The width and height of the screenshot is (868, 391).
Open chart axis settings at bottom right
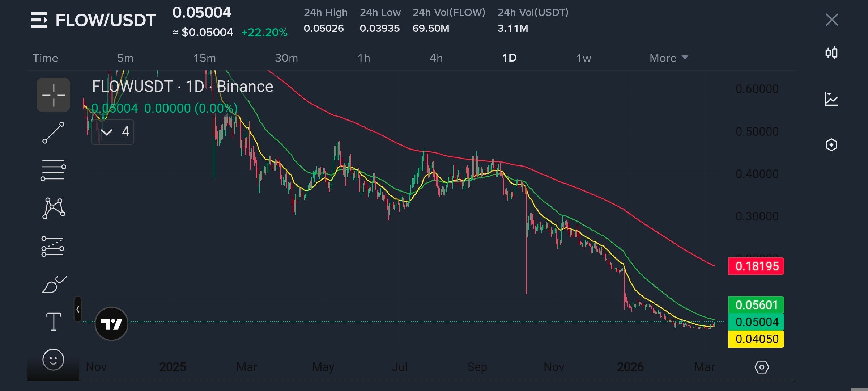pos(762,367)
